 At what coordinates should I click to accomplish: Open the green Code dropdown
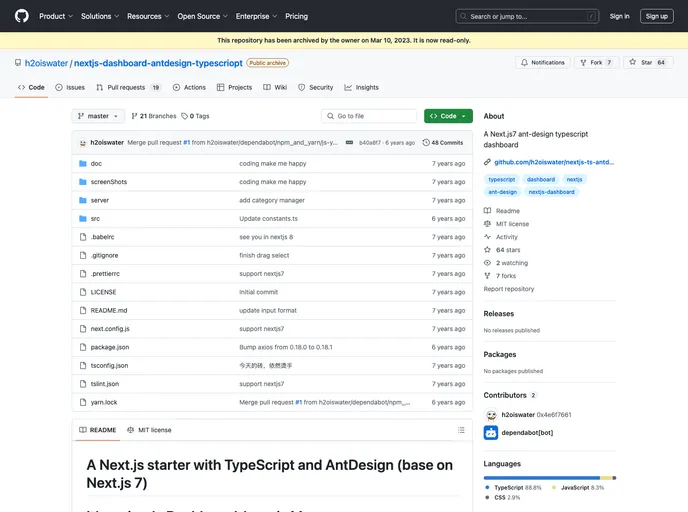[448, 116]
